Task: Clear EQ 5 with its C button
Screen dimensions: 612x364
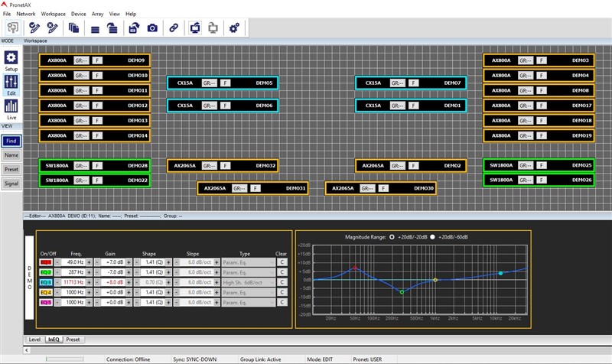Action: [282, 302]
